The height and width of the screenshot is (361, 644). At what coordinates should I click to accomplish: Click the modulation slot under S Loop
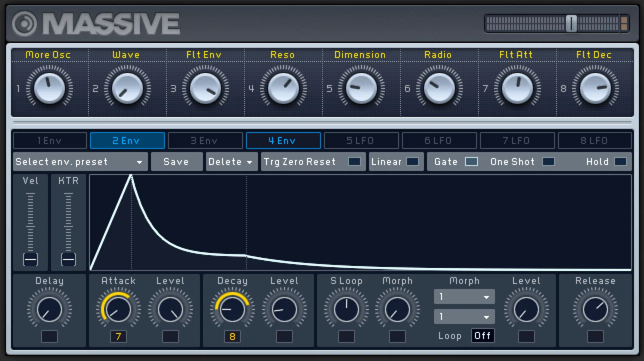pyautogui.click(x=346, y=336)
